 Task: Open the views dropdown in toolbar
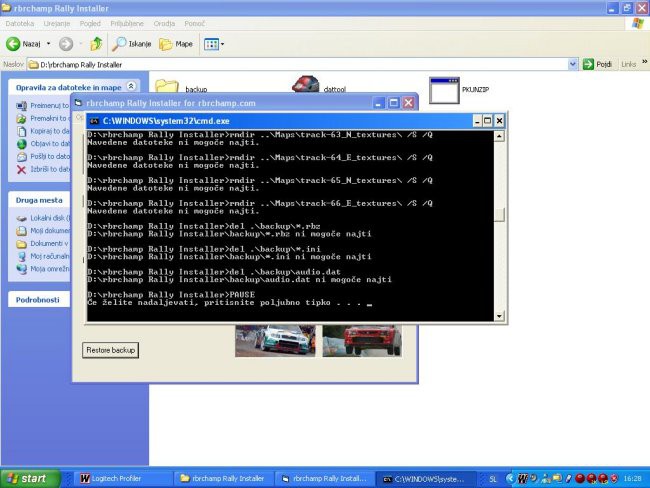pyautogui.click(x=214, y=44)
